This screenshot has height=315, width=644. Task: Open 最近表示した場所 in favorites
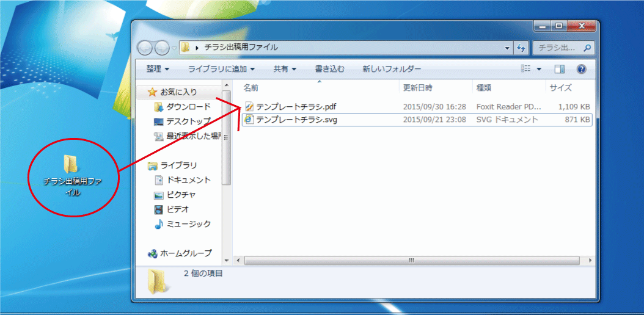click(x=194, y=136)
